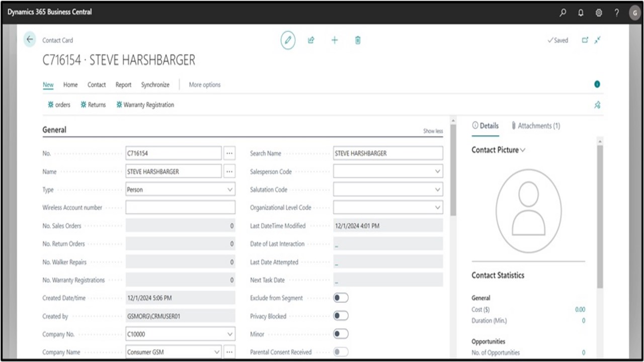Toggle the Privacy Blocked switch
This screenshot has height=362, width=644.
click(341, 316)
